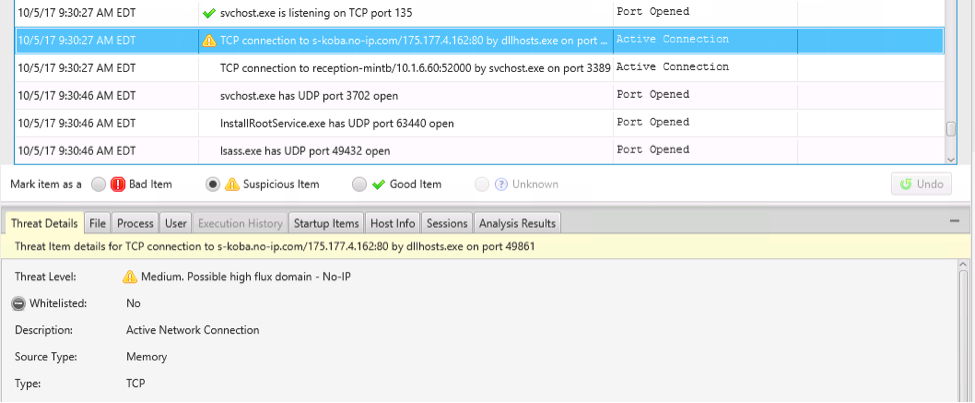Click the Whitelisted minus icon

coord(18,303)
